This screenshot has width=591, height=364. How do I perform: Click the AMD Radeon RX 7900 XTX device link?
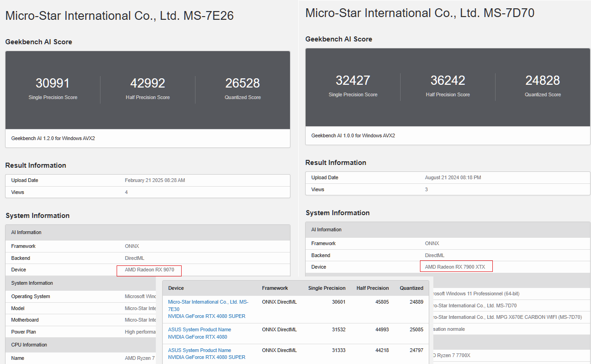[x=455, y=266]
